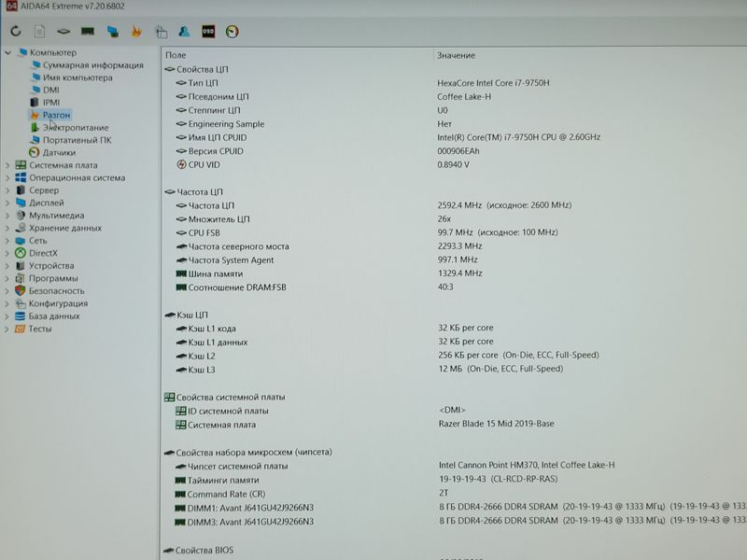Select IPMI in the tree

[51, 103]
